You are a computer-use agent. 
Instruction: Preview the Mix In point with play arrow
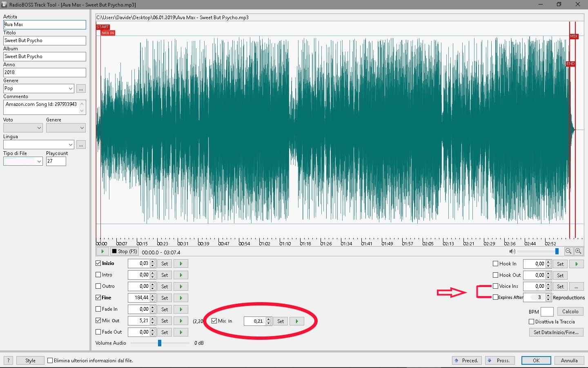point(297,321)
